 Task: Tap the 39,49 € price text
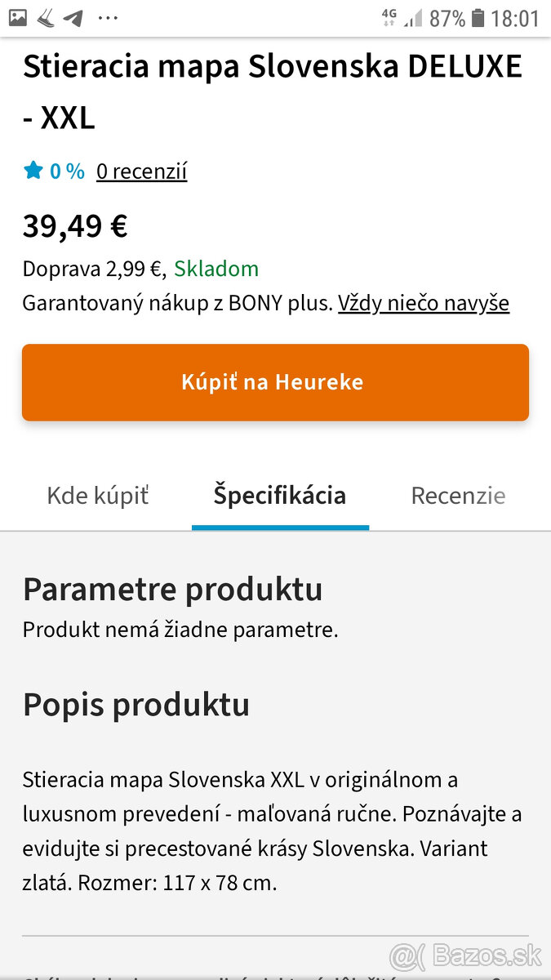coord(74,225)
